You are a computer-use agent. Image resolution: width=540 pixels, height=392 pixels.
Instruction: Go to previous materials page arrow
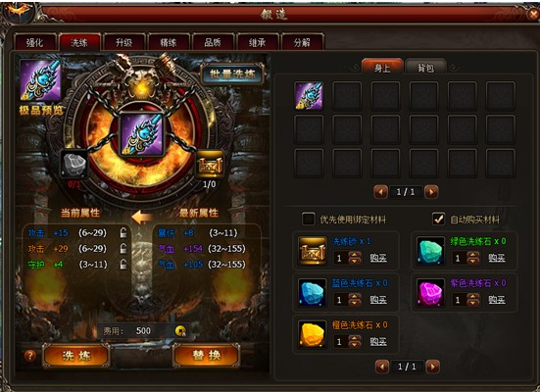click(382, 367)
